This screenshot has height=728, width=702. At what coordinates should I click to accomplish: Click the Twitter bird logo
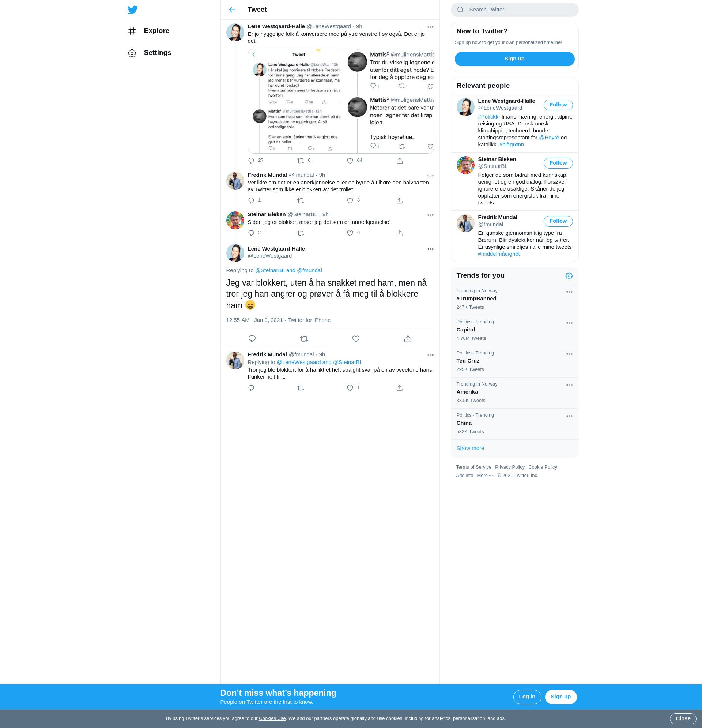pyautogui.click(x=132, y=10)
